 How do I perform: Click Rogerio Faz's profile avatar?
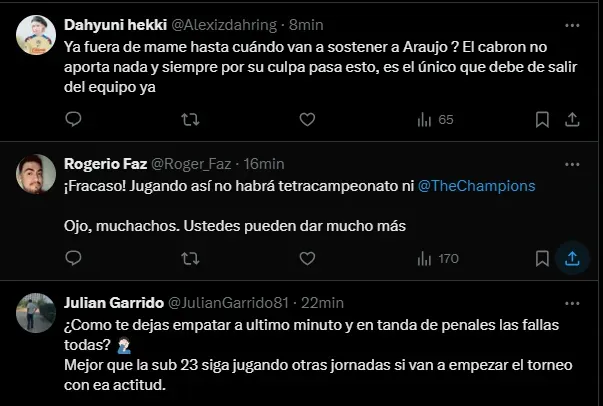click(34, 176)
